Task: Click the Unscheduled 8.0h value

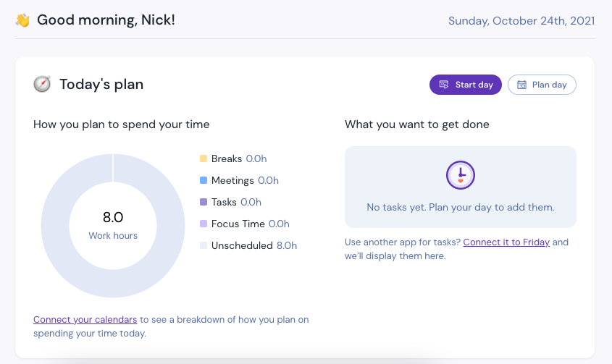Action: pos(287,245)
